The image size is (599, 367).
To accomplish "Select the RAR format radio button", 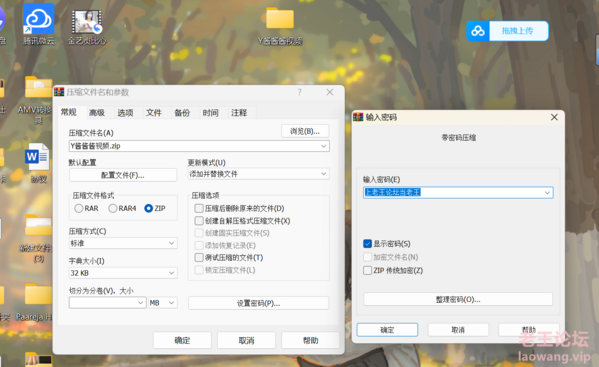I will (x=79, y=209).
